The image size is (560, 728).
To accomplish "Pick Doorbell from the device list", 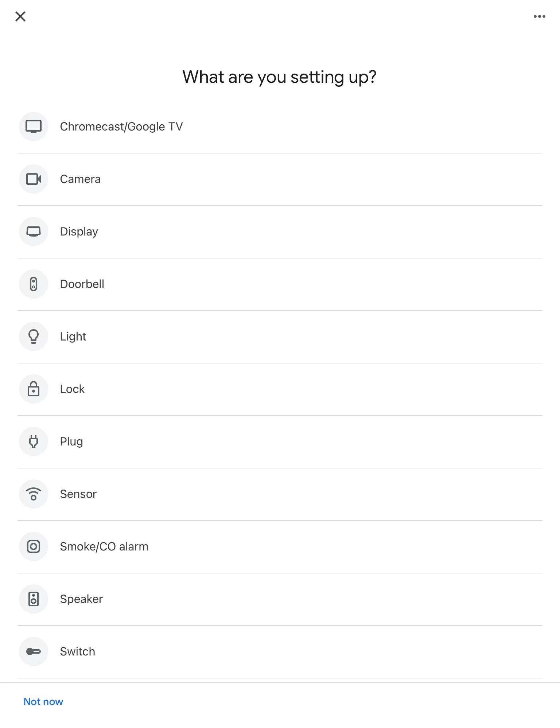I will click(82, 284).
